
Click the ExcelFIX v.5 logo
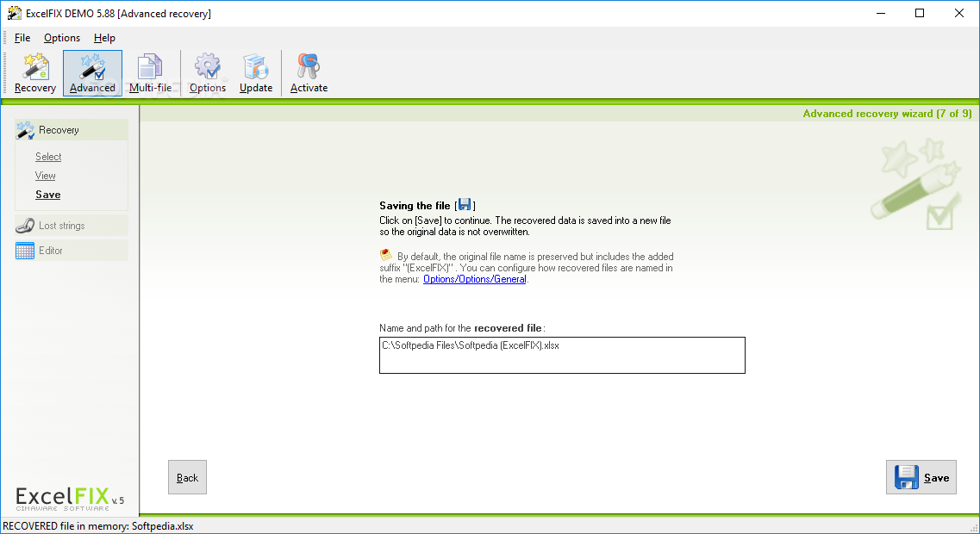[69, 499]
